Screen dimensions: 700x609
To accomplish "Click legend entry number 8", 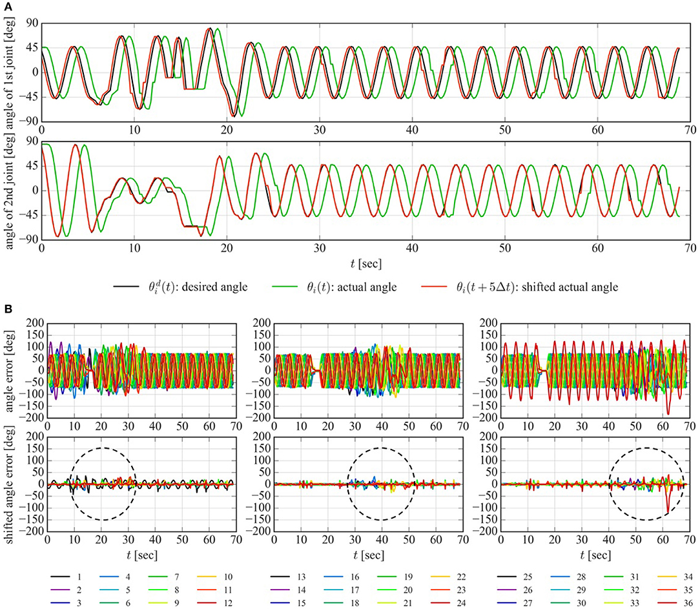I will pos(177,590).
